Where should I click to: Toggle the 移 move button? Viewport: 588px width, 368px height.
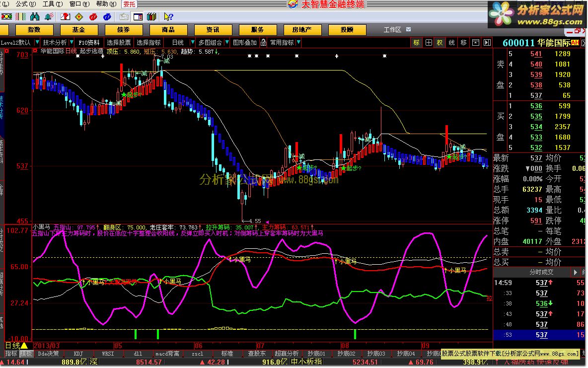(463, 42)
